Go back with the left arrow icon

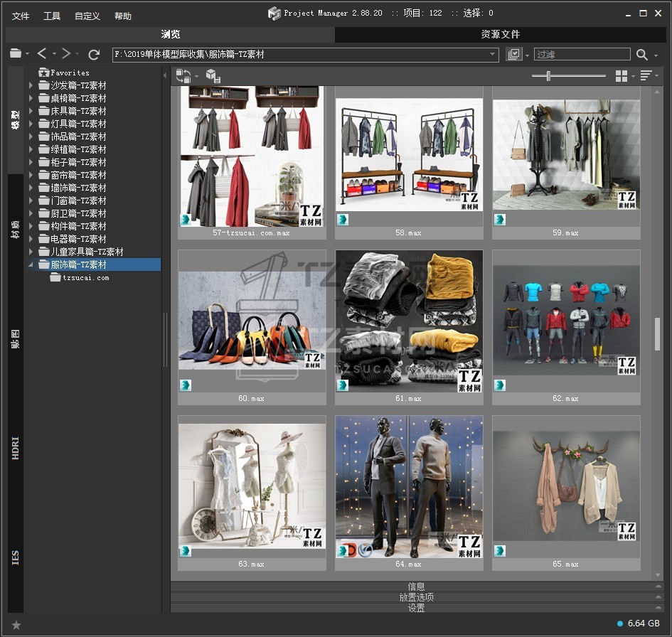[42, 54]
